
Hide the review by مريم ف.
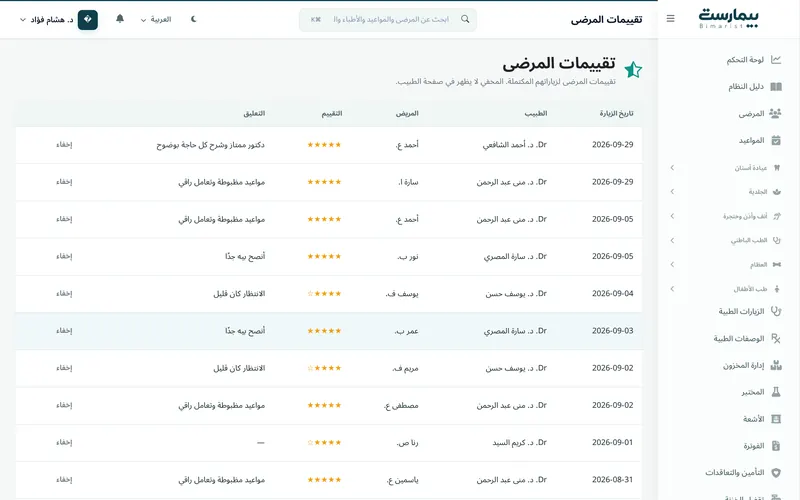click(64, 368)
